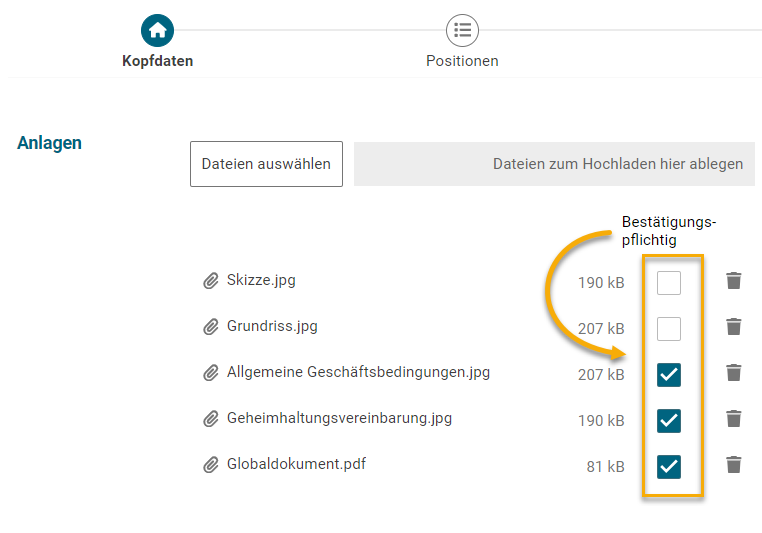Click paperclip icon beside Skizze.jpg
Viewport: 762px width, 533px height.
[210, 281]
